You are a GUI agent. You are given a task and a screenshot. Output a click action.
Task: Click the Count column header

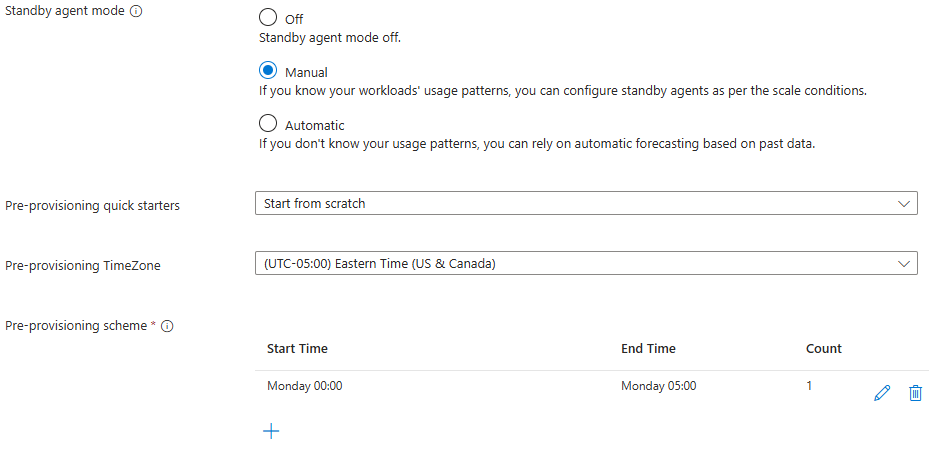824,349
